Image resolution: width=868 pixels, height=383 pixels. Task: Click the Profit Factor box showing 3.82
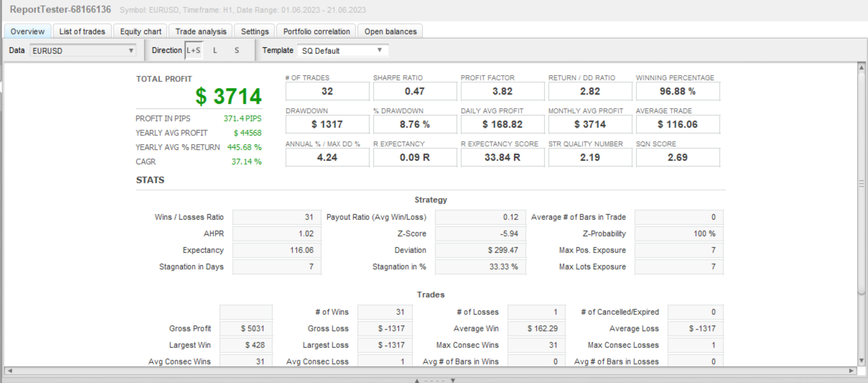503,92
